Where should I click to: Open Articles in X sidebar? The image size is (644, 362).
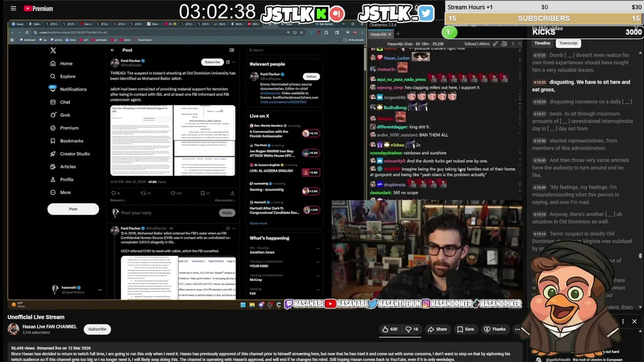coord(63,166)
